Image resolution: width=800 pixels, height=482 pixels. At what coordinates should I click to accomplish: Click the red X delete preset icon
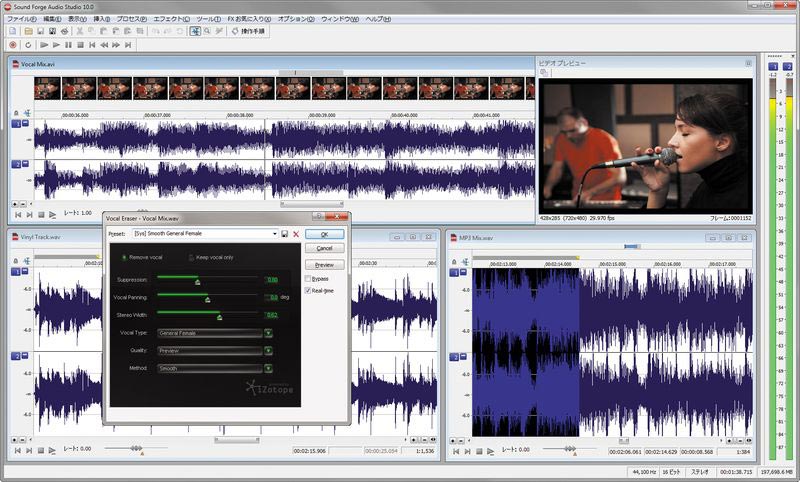pyautogui.click(x=296, y=234)
